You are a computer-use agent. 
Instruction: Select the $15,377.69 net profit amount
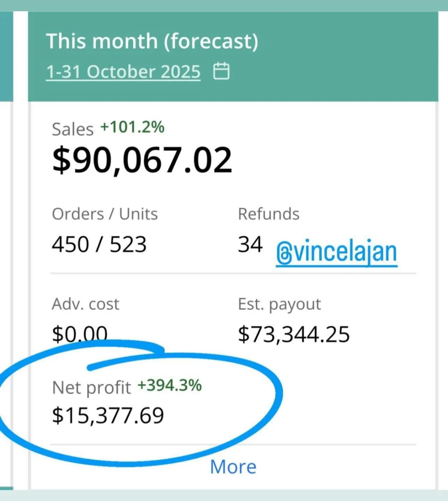pyautogui.click(x=108, y=416)
